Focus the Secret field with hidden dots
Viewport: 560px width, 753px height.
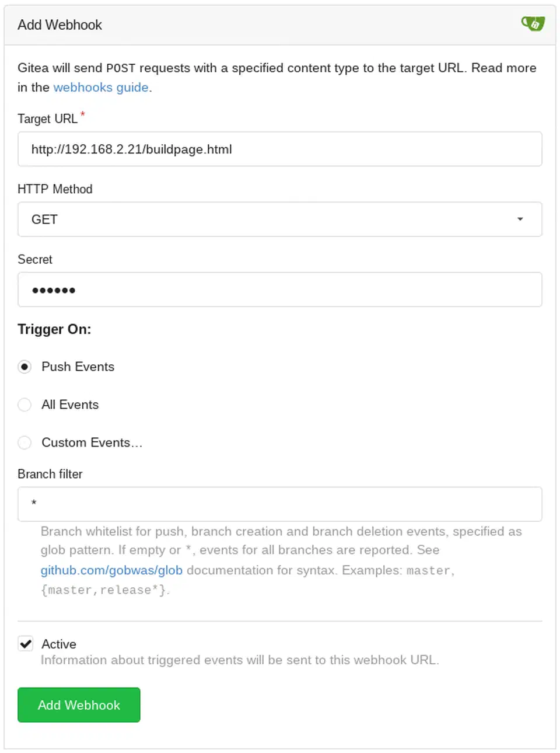click(280, 289)
